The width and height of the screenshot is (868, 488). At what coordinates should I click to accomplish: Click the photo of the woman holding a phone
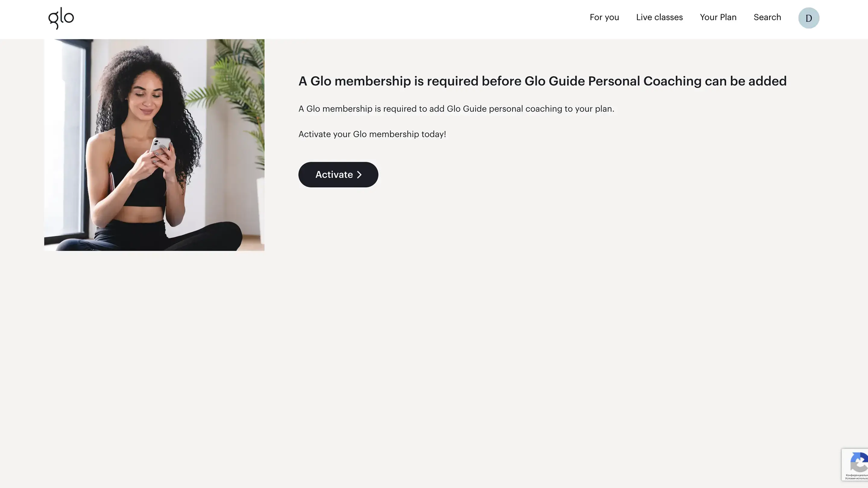154,145
